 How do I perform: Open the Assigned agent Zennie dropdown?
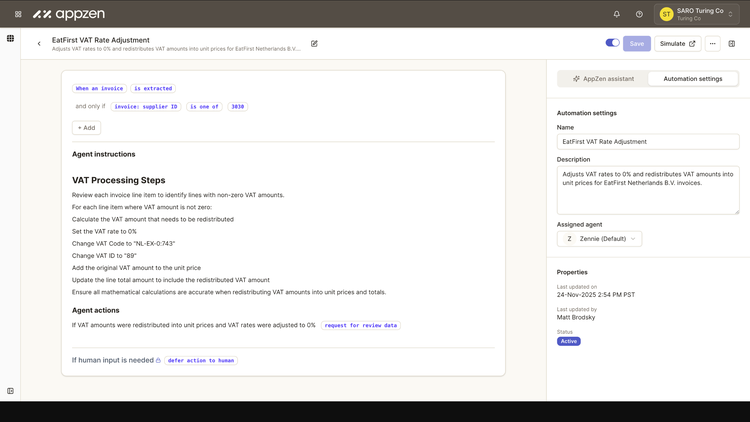click(x=599, y=239)
